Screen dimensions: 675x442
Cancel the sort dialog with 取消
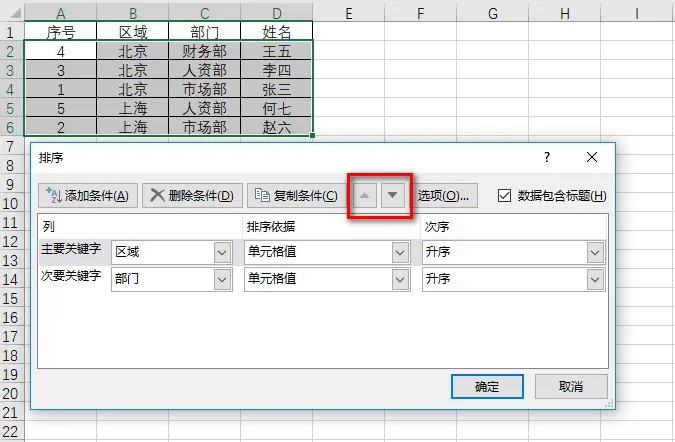[571, 386]
